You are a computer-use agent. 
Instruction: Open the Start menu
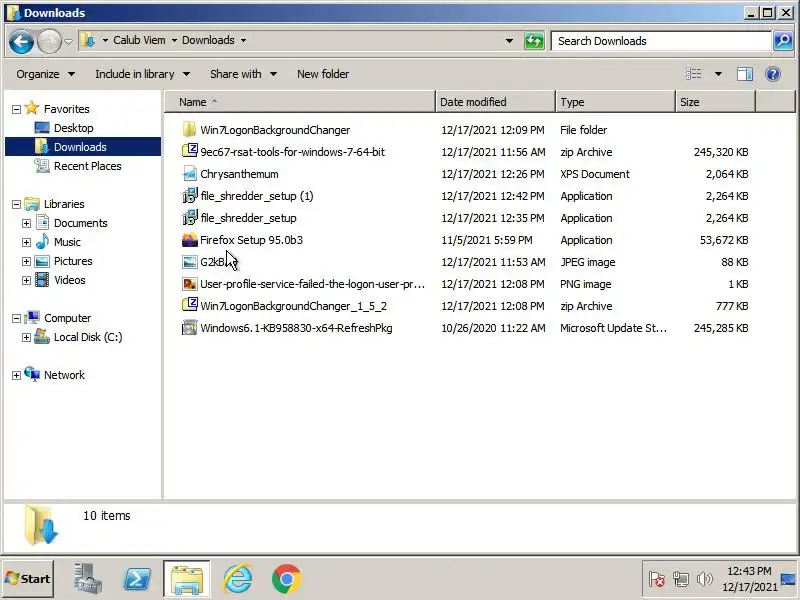28,579
